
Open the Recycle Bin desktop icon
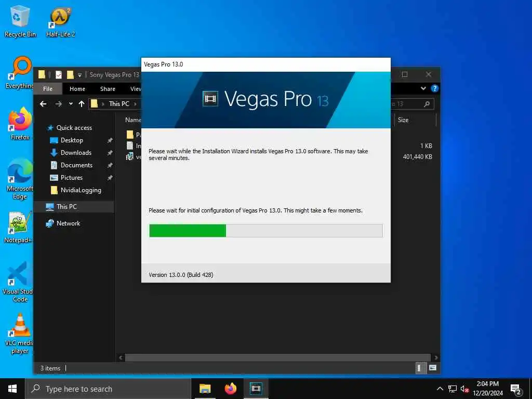coord(20,21)
